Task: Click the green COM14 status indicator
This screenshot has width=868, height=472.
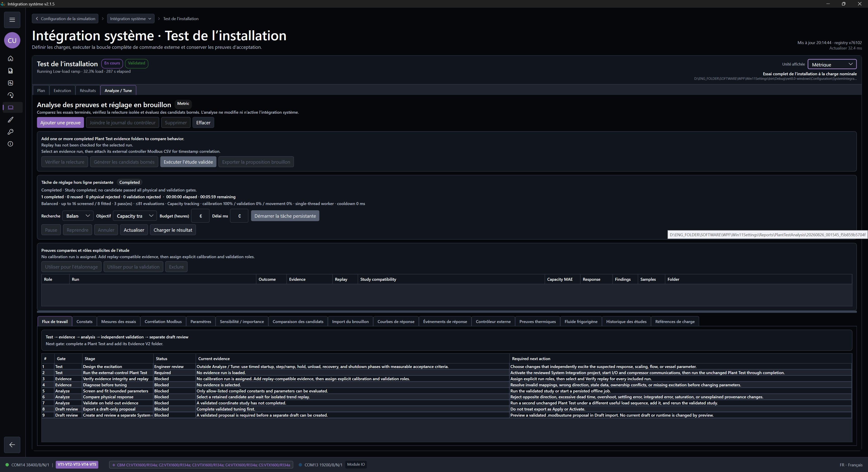Action: (x=7, y=465)
